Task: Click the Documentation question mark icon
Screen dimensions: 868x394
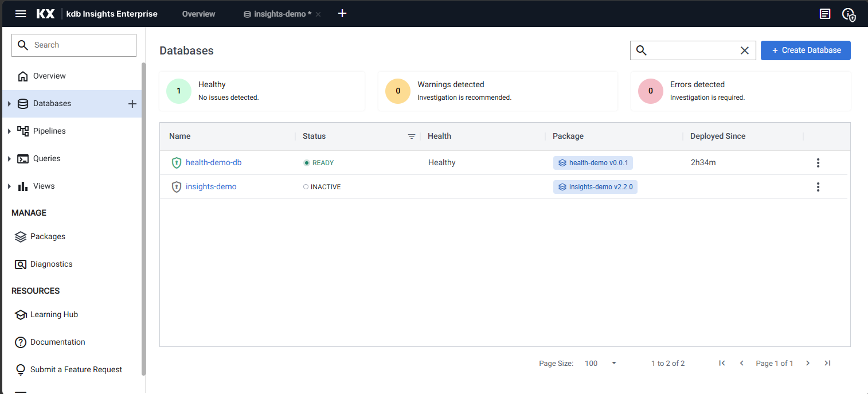Action: pyautogui.click(x=21, y=342)
